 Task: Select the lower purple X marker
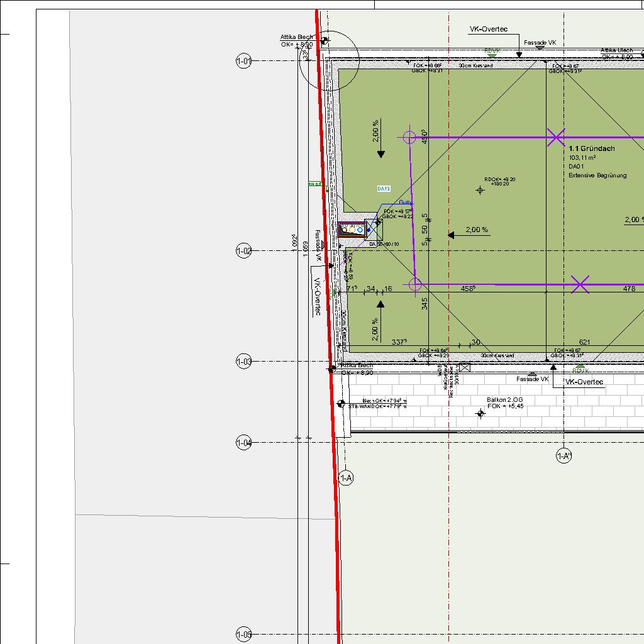pyautogui.click(x=580, y=285)
